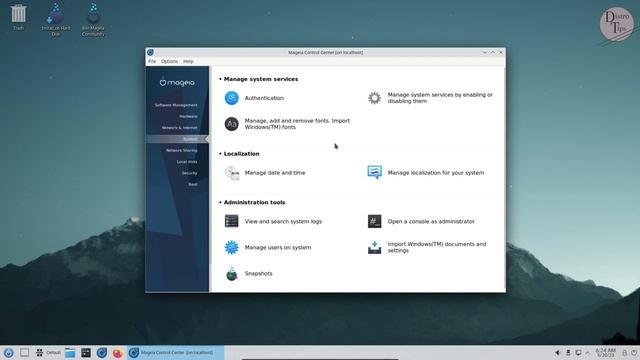Click the lock screen icon in tray
640x360 pixels.
(624, 353)
